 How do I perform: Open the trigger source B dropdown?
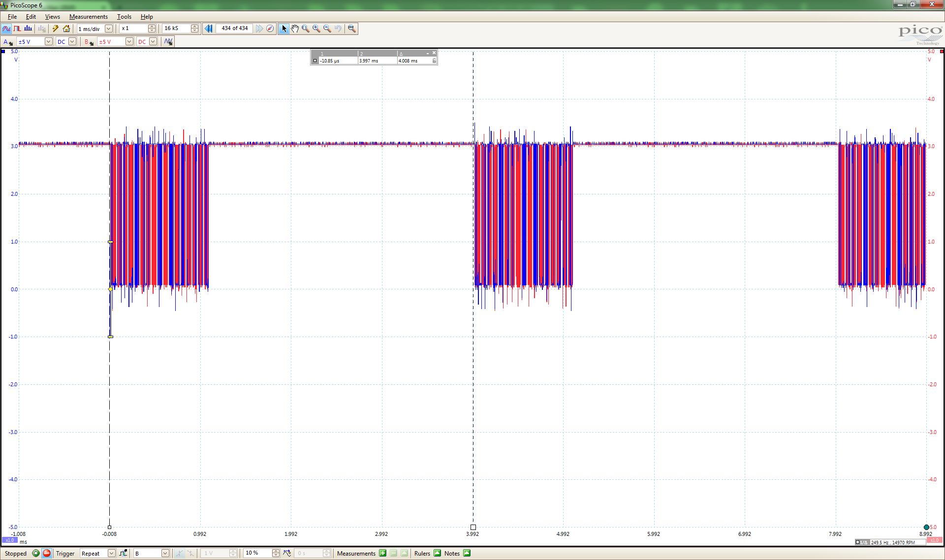(165, 553)
